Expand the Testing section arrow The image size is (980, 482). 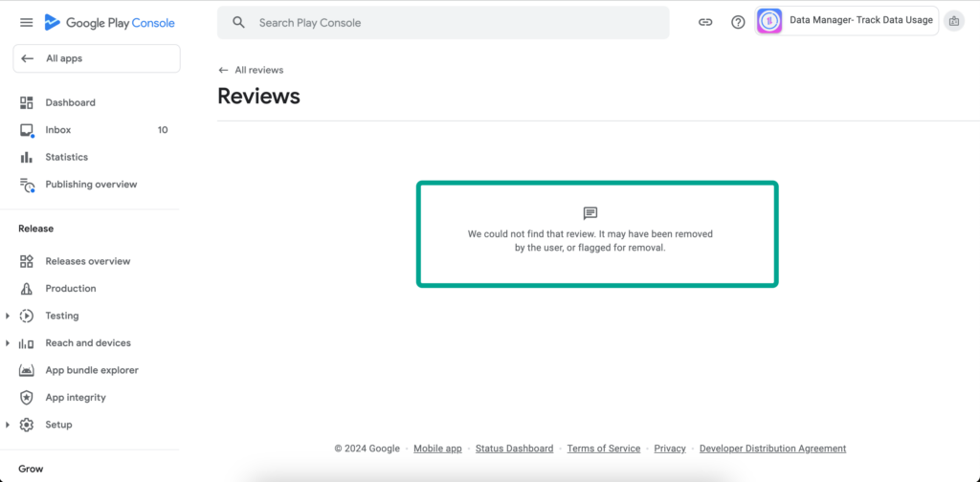tap(8, 316)
